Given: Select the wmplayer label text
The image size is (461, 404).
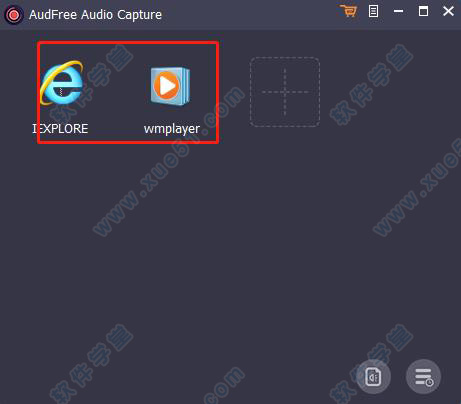Looking at the screenshot, I should coord(172,129).
